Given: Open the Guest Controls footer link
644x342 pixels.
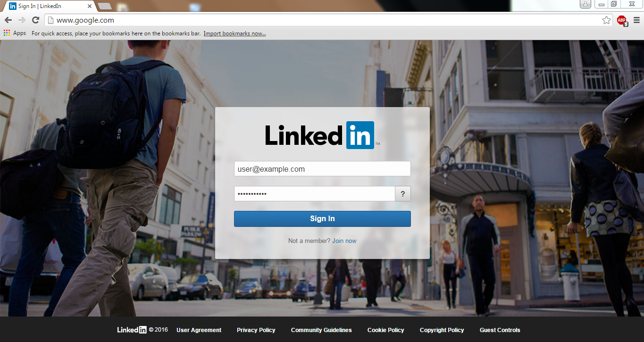Looking at the screenshot, I should pyautogui.click(x=500, y=330).
